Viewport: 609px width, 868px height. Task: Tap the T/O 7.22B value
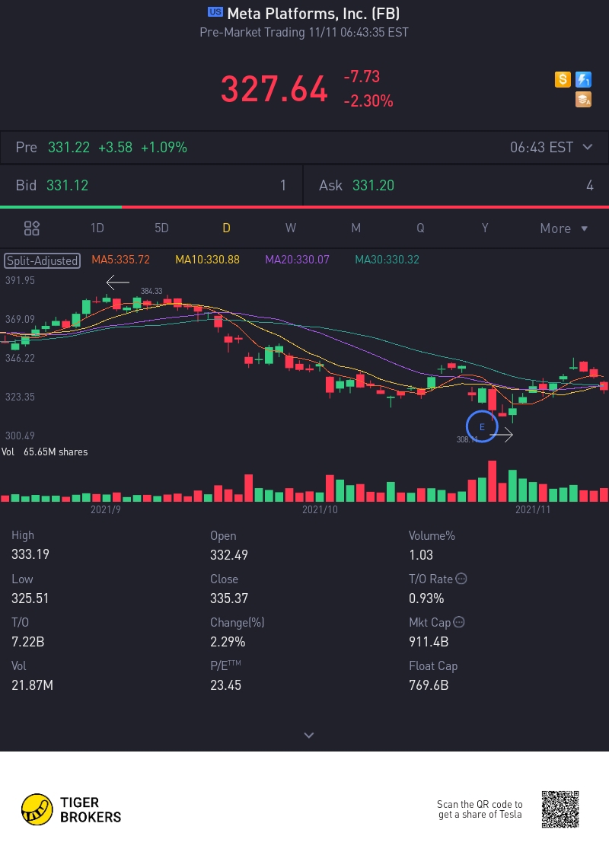click(x=27, y=642)
